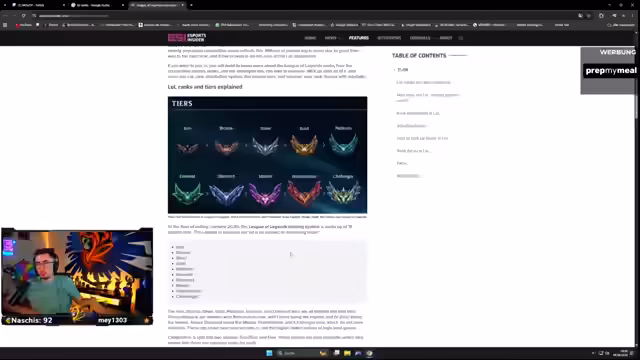Click the page vertical scrollbar

pyautogui.click(x=637, y=196)
